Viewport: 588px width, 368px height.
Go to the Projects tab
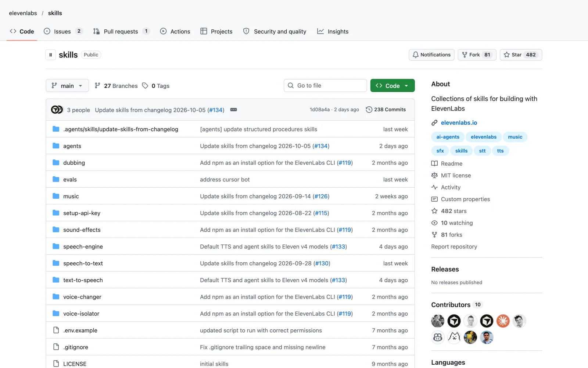pyautogui.click(x=216, y=31)
